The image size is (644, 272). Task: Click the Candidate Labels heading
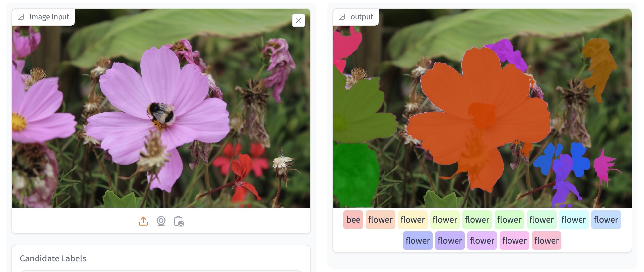click(x=53, y=258)
